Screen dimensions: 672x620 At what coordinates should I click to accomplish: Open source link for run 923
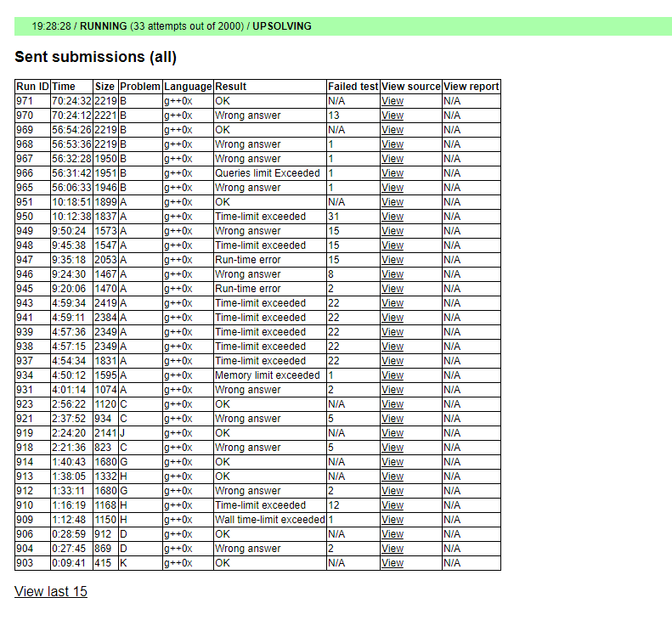[x=392, y=404]
